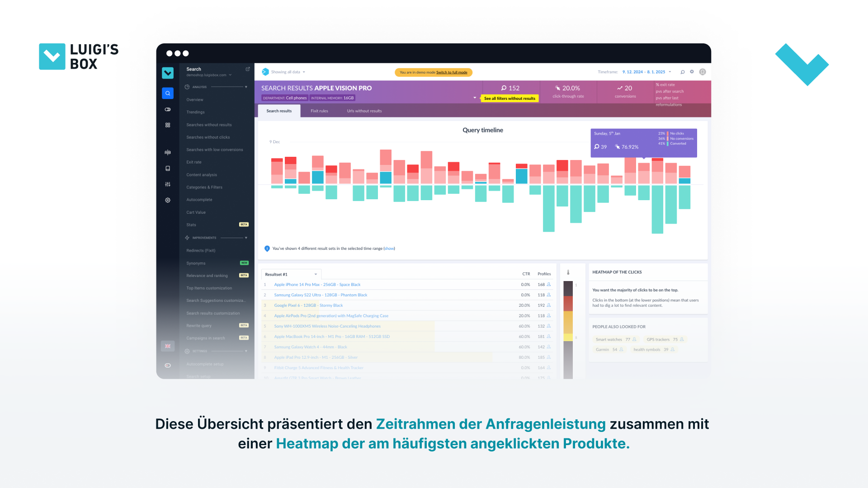Click the book documentation icon in sidebar
The height and width of the screenshot is (488, 868).
pos(168,169)
